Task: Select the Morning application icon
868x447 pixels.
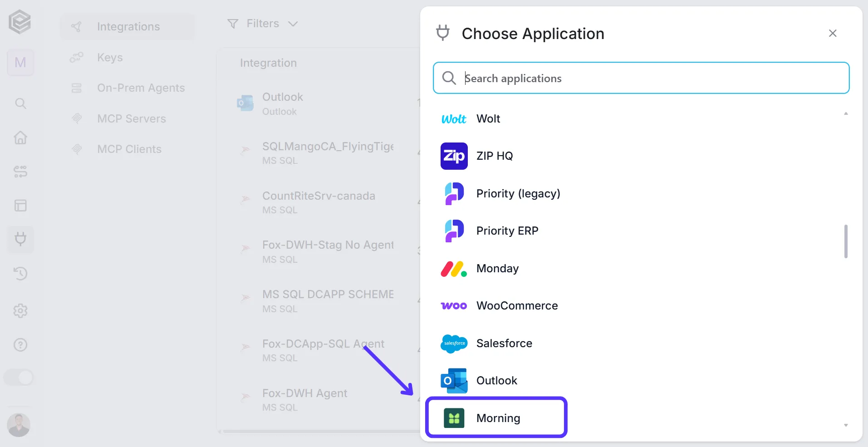Action: click(x=454, y=418)
